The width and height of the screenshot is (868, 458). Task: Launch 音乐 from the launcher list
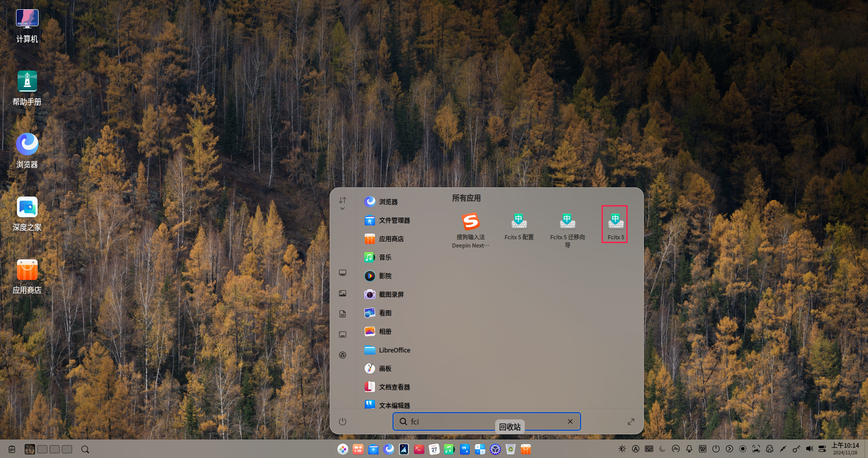click(378, 257)
